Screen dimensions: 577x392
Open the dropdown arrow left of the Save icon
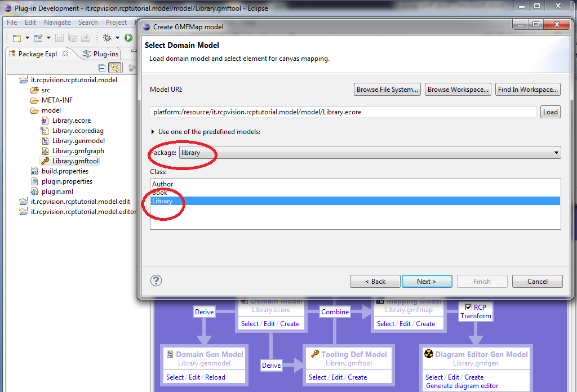click(48, 38)
